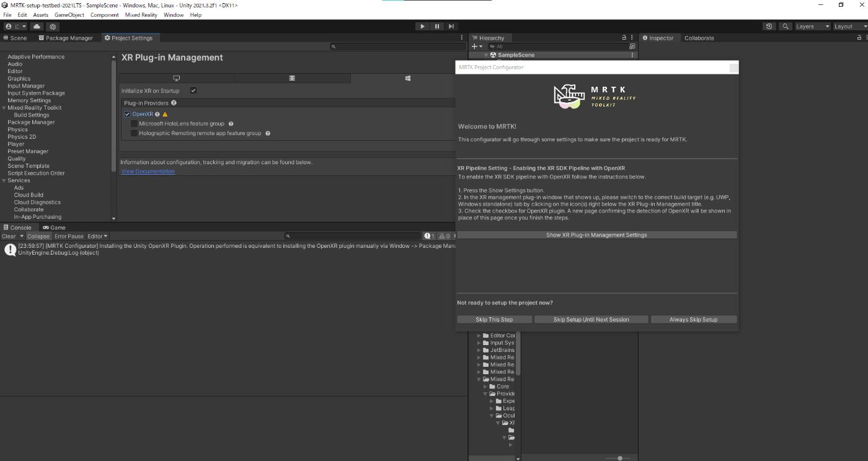
Task: Click the Pause button in the toolbar
Action: coord(437,27)
